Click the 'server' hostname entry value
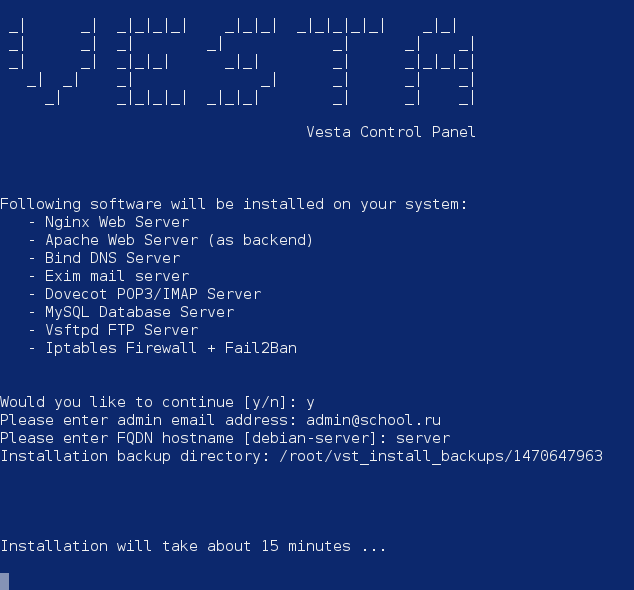 point(423,439)
